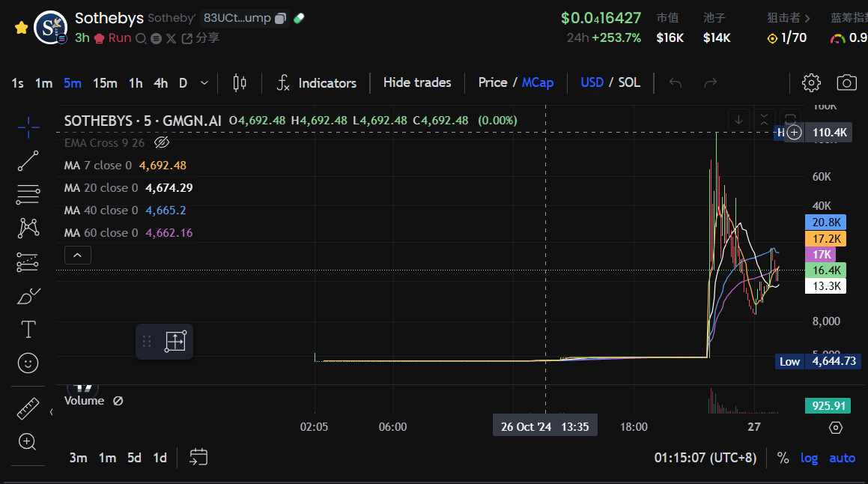Open the Indicators menu
The image size is (868, 484).
click(x=316, y=82)
